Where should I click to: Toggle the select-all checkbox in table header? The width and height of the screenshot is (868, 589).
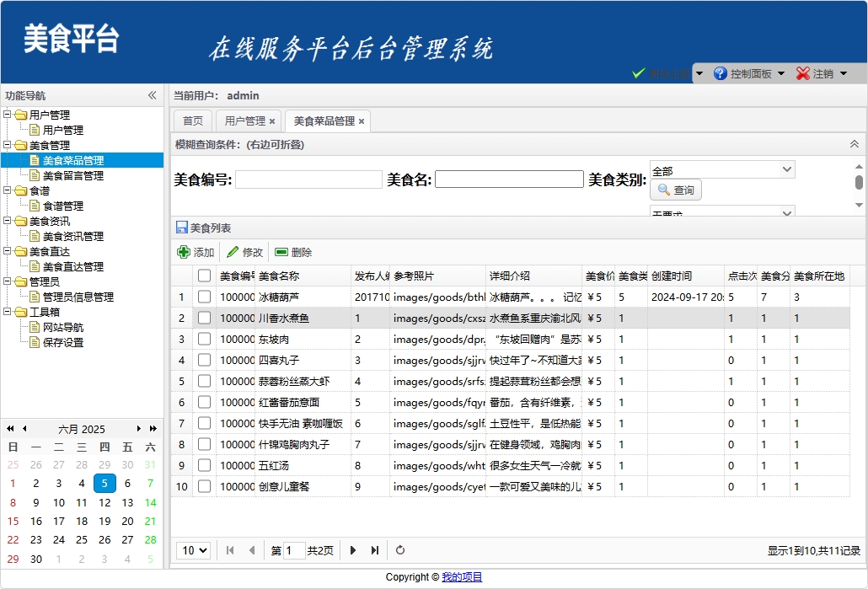204,276
